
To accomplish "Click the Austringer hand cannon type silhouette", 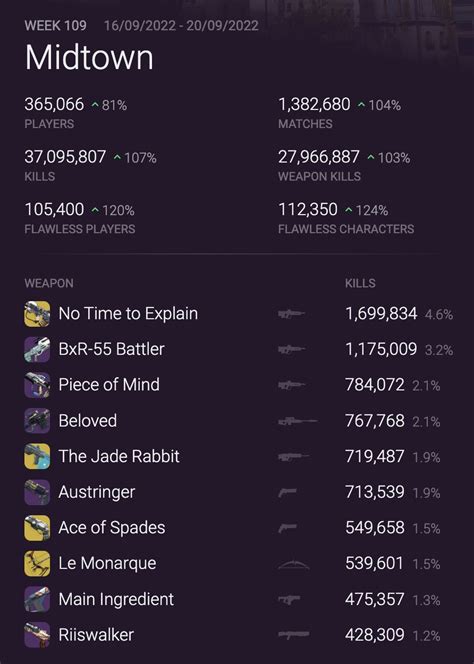I will tap(288, 492).
